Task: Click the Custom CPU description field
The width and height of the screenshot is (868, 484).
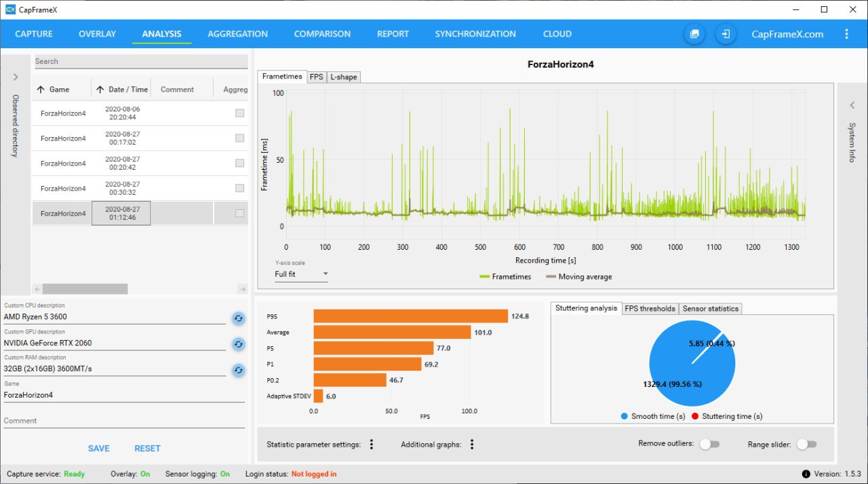Action: [x=115, y=317]
